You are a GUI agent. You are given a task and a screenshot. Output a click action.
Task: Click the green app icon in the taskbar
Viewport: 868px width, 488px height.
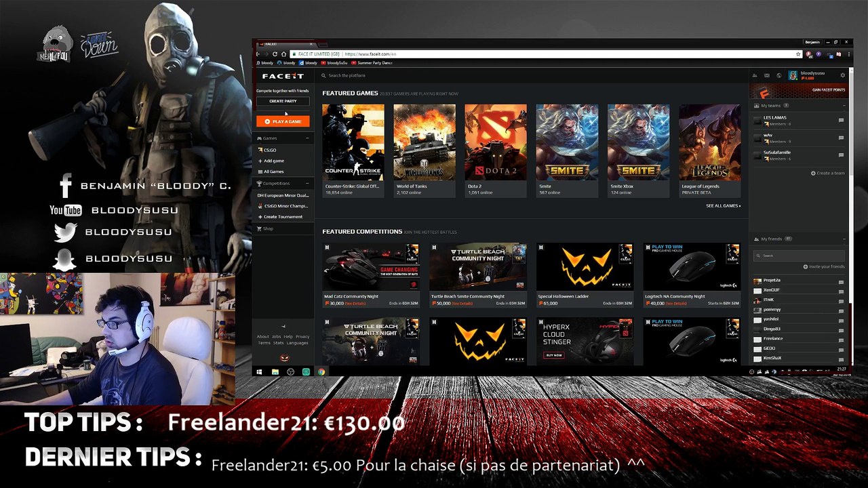point(306,371)
